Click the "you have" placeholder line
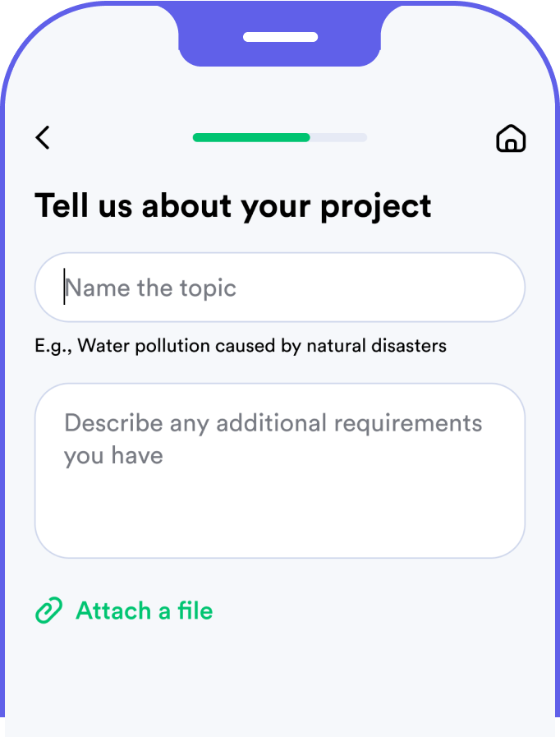 [113, 455]
